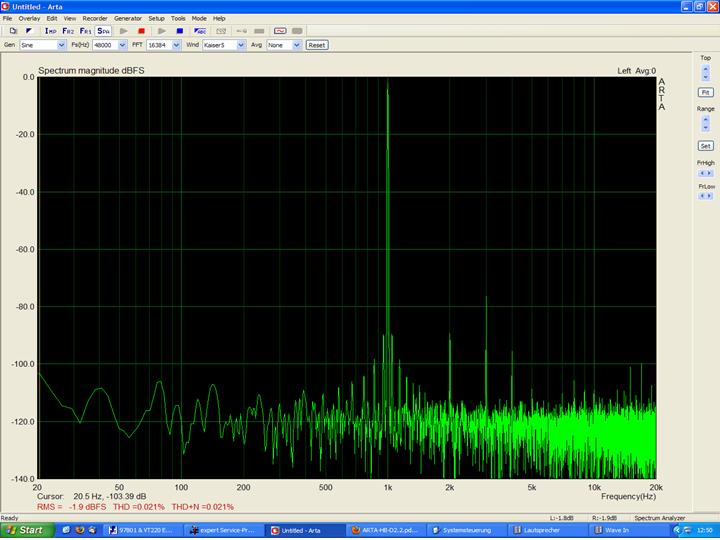The image size is (720, 540).
Task: Click the Imp impulse response mode icon
Action: point(49,31)
